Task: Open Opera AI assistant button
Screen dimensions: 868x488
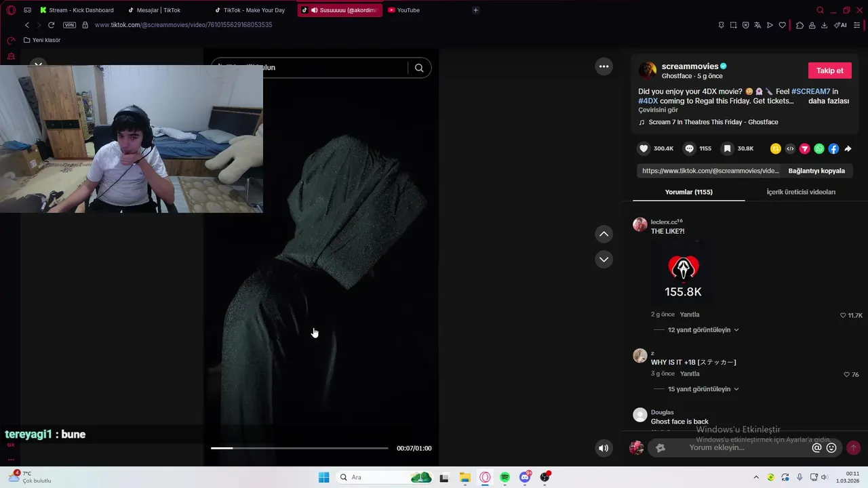Action: click(841, 25)
